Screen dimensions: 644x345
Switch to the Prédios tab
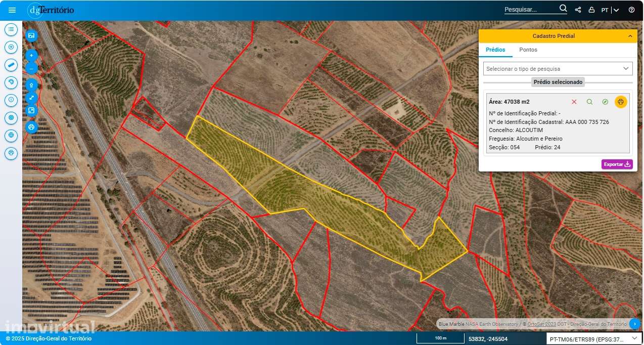point(495,50)
